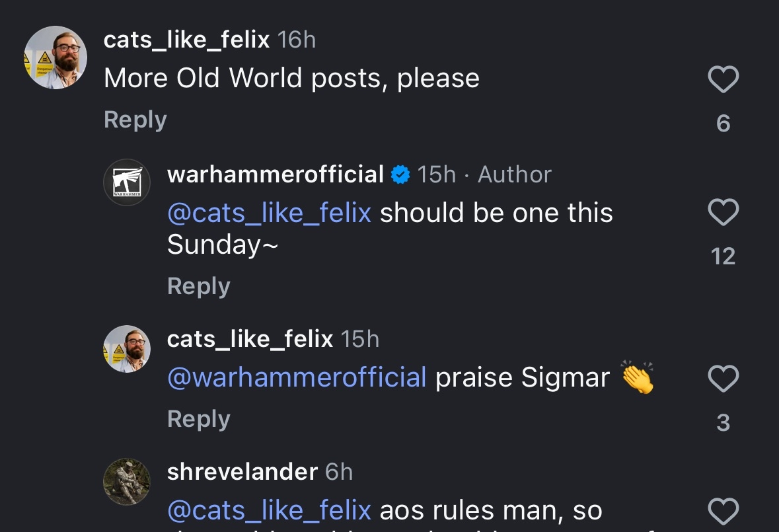Tap the @cats_like_felix mention in shrevelander's reply

269,510
